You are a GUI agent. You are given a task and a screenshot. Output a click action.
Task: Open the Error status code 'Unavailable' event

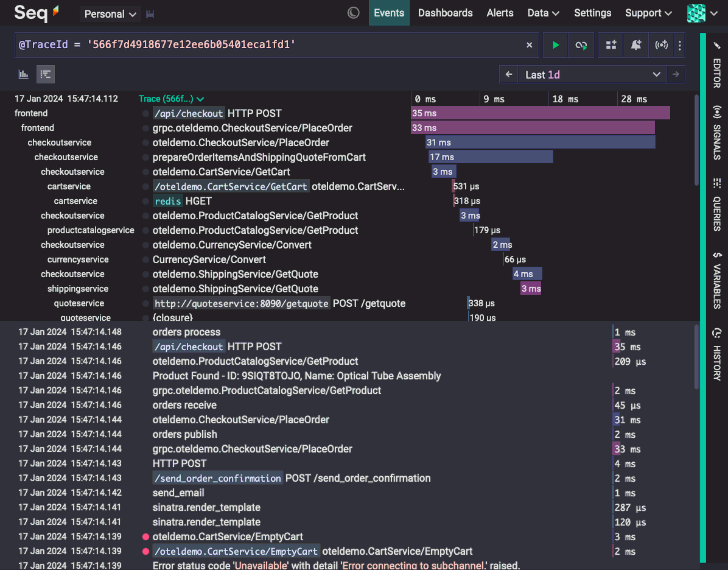point(336,565)
